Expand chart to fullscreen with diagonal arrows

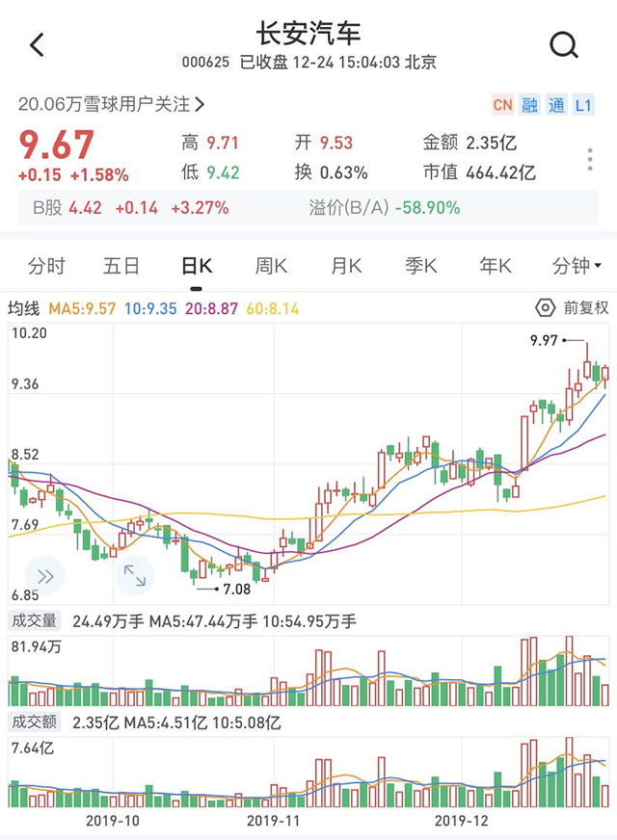click(x=135, y=575)
